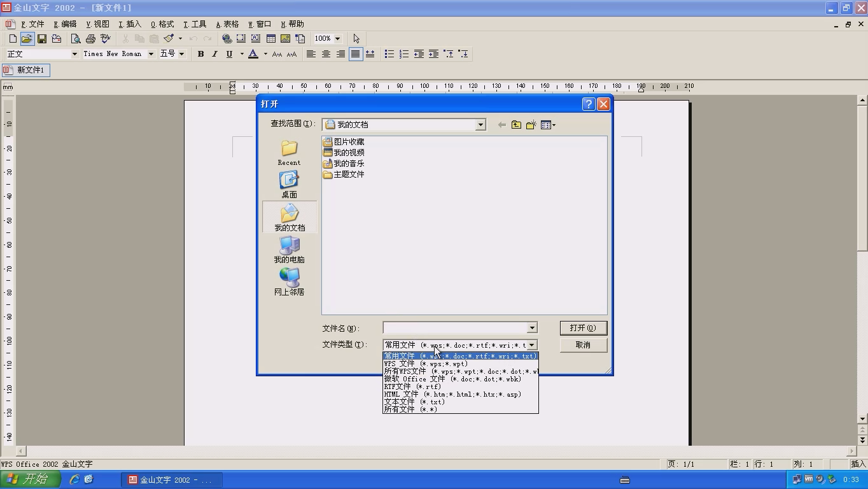This screenshot has width=868, height=489.
Task: Click the 开始 Start button
Action: click(x=31, y=479)
